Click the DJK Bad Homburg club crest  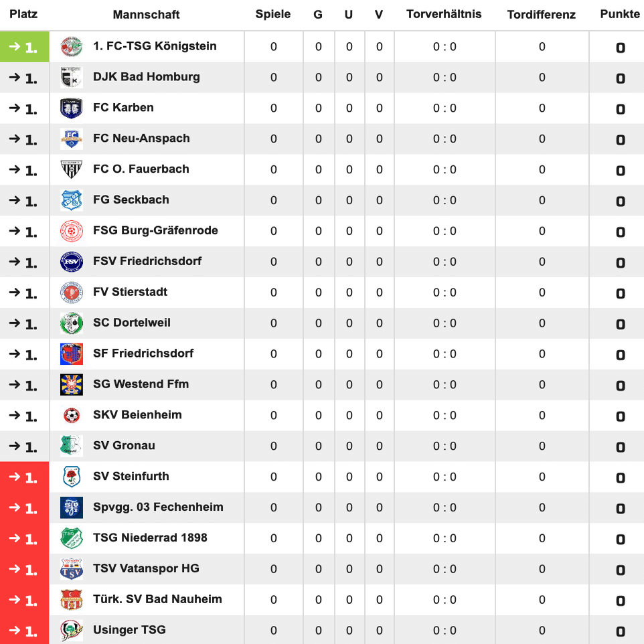[72, 78]
